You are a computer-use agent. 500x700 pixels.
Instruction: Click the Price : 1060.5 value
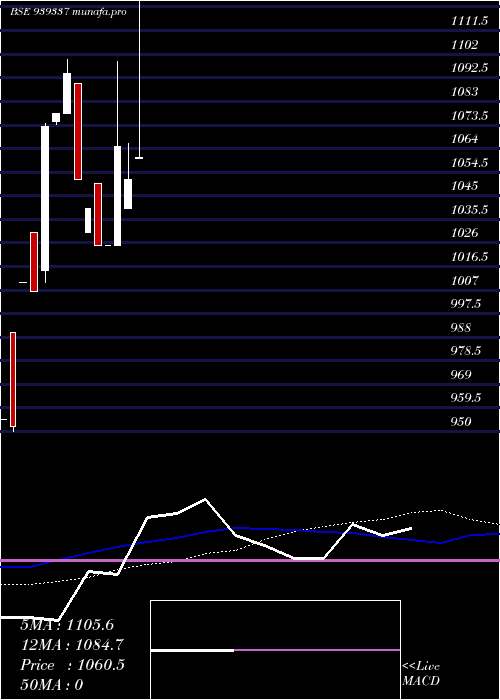pos(72,665)
